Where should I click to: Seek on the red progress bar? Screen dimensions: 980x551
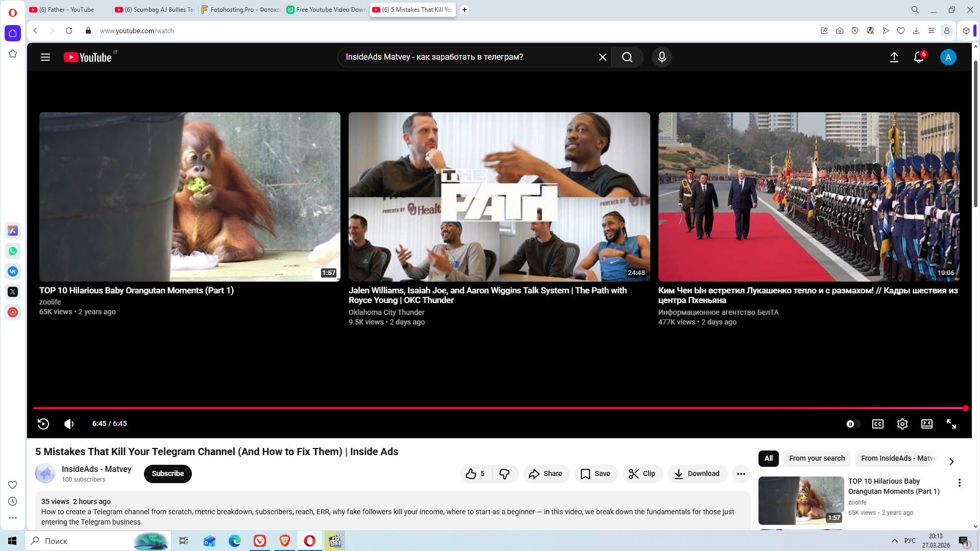pos(459,408)
